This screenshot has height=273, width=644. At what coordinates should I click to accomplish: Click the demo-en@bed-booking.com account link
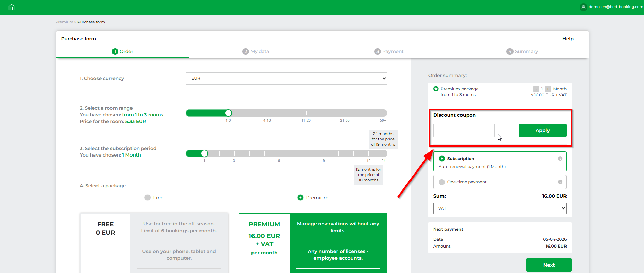pos(615,7)
